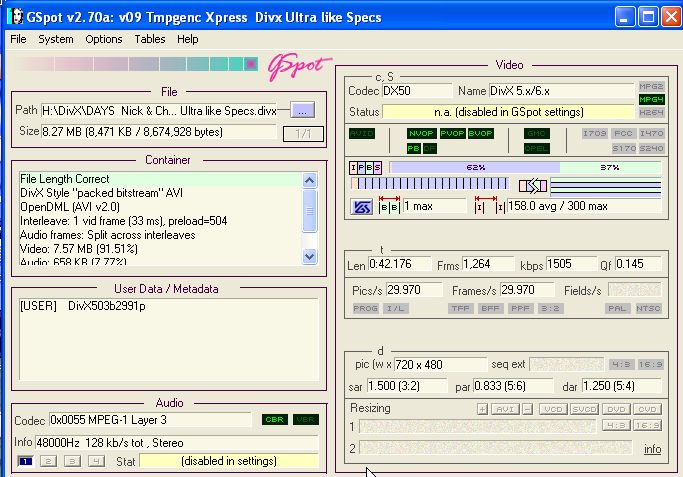683x477 pixels.
Task: Toggle the CVD resizing preset
Action: (647, 409)
